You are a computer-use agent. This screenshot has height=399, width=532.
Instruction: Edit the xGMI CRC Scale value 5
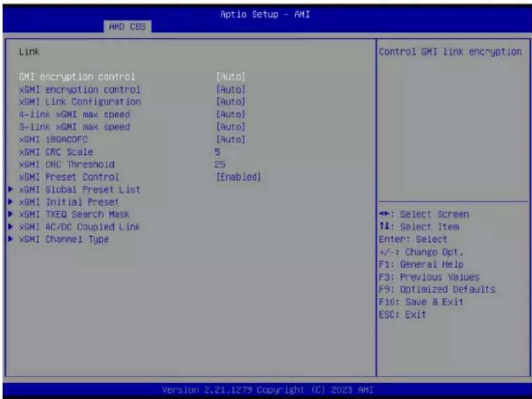click(217, 152)
